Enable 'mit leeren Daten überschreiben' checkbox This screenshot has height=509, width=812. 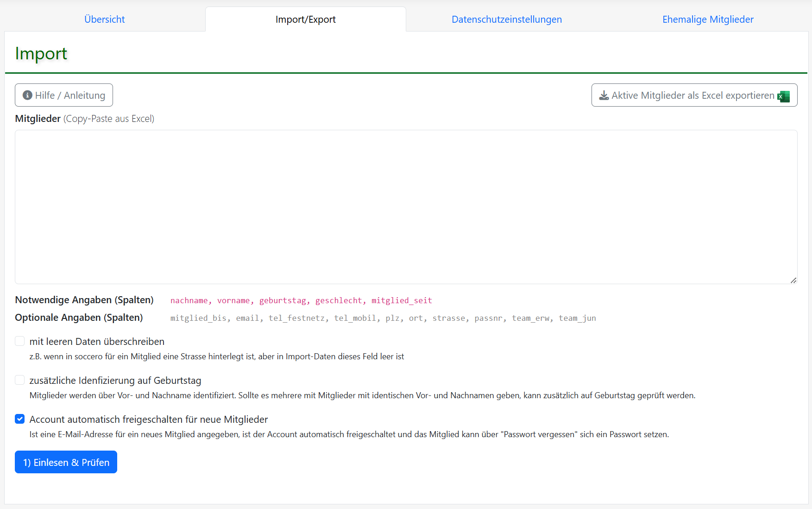tap(20, 341)
